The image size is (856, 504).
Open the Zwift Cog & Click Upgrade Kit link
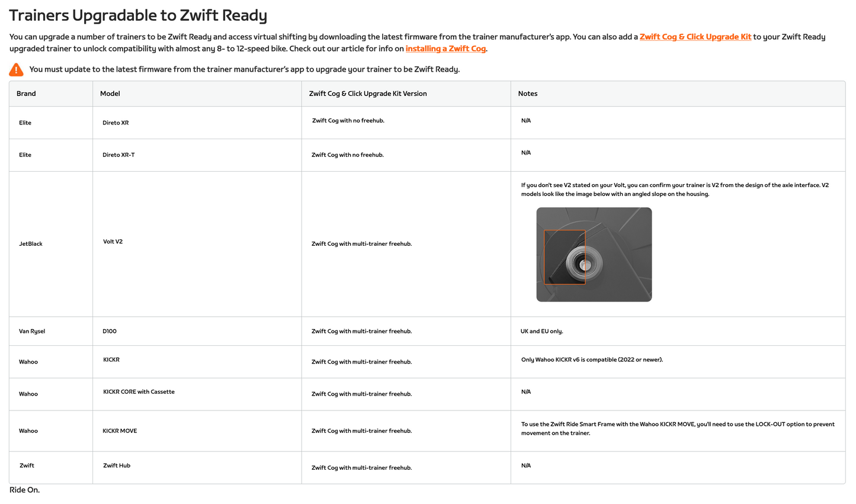pos(695,37)
